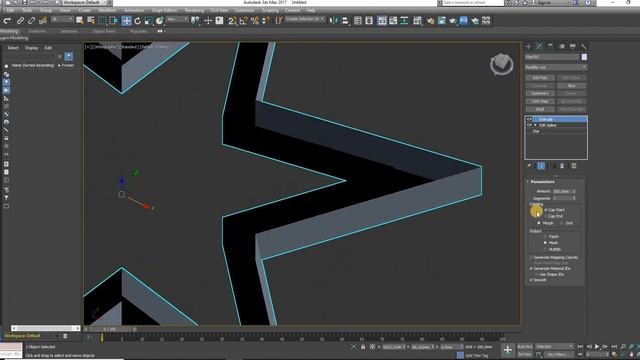640x360 pixels.
Task: Select the Mesh output radio button
Action: coord(545,242)
